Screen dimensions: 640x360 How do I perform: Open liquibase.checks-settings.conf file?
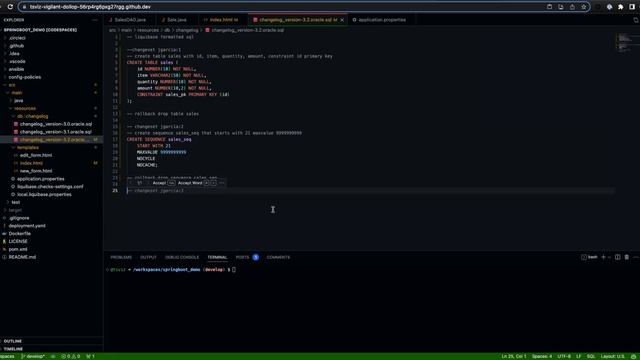pos(50,187)
